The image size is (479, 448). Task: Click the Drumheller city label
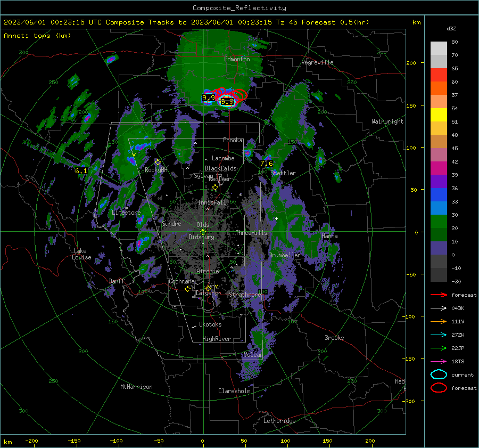point(285,255)
